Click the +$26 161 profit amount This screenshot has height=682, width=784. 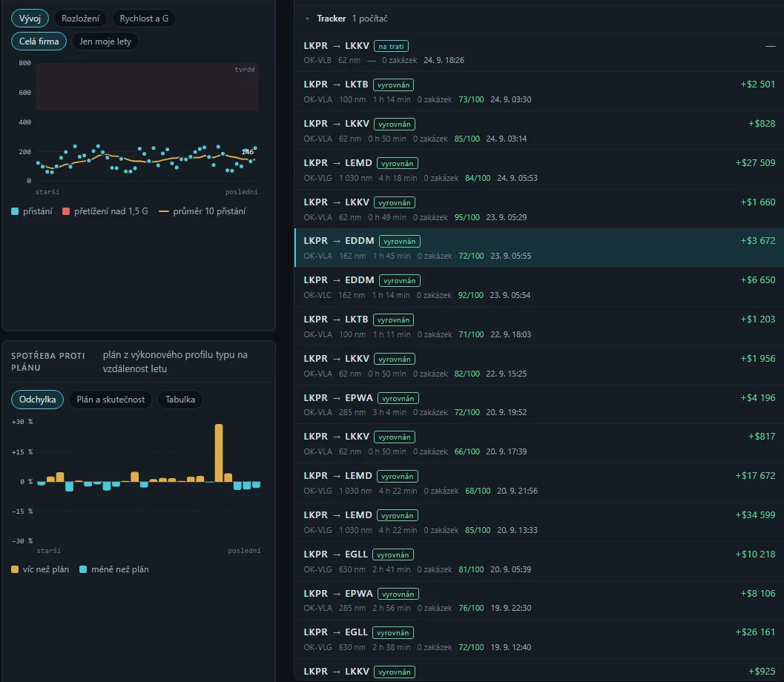755,632
